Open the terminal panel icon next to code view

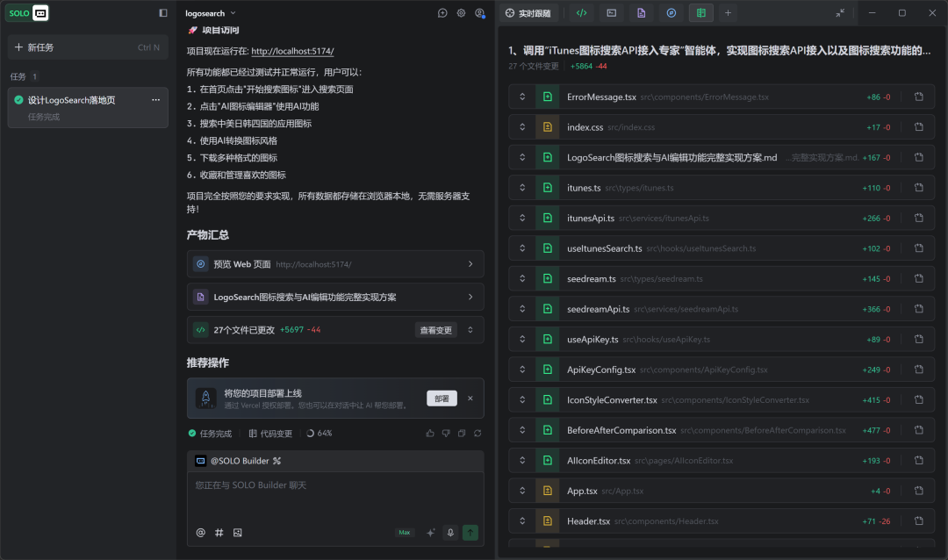point(610,12)
